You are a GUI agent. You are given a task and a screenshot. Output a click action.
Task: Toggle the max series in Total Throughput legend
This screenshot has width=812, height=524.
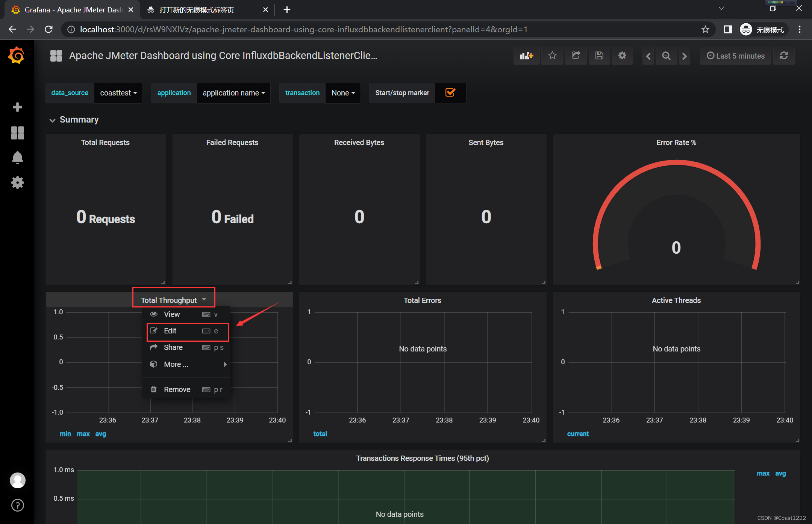coord(83,434)
